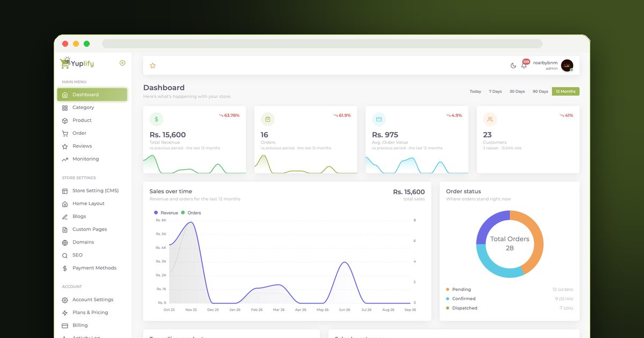Open Payment Methods link
The image size is (644, 338).
[x=92, y=268]
